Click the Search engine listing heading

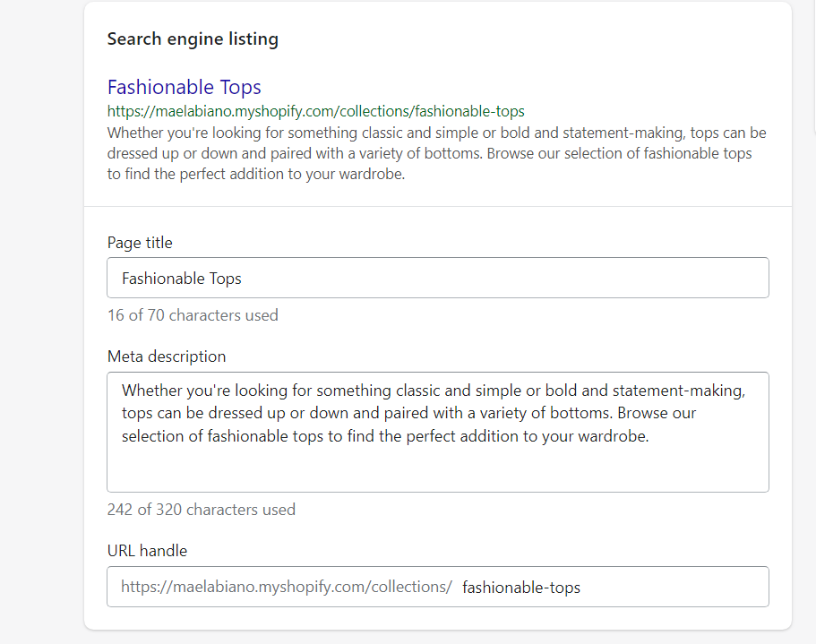[193, 39]
